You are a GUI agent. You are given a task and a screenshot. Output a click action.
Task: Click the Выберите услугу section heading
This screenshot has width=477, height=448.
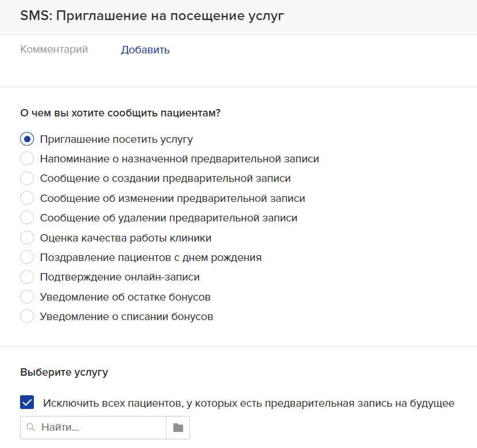[64, 372]
